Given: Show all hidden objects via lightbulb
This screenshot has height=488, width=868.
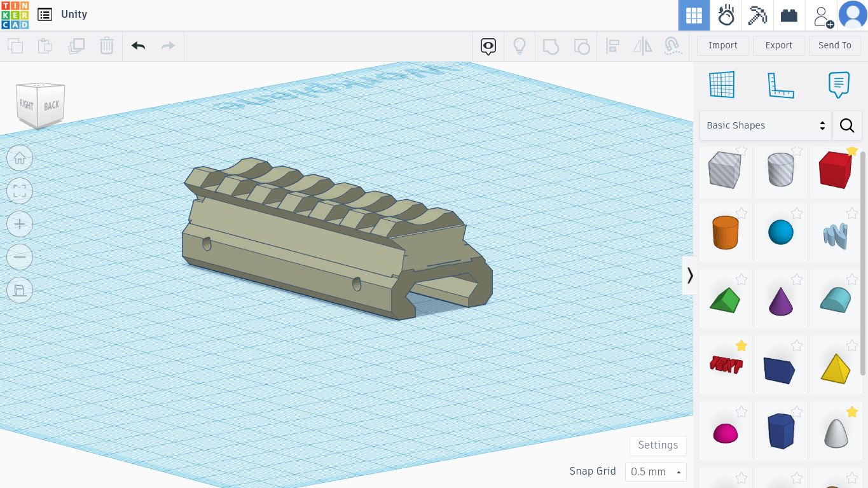Looking at the screenshot, I should click(x=520, y=46).
